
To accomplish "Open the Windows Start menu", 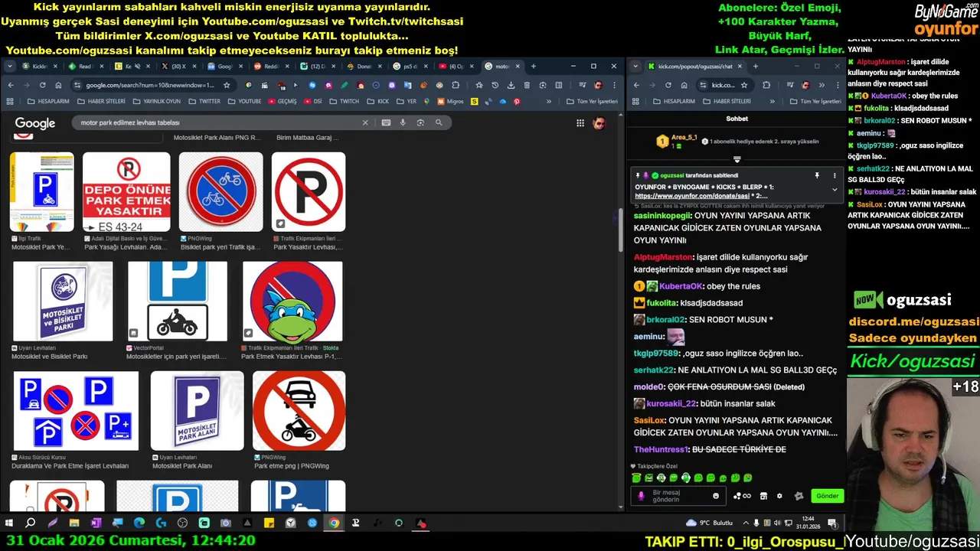I will point(9,523).
